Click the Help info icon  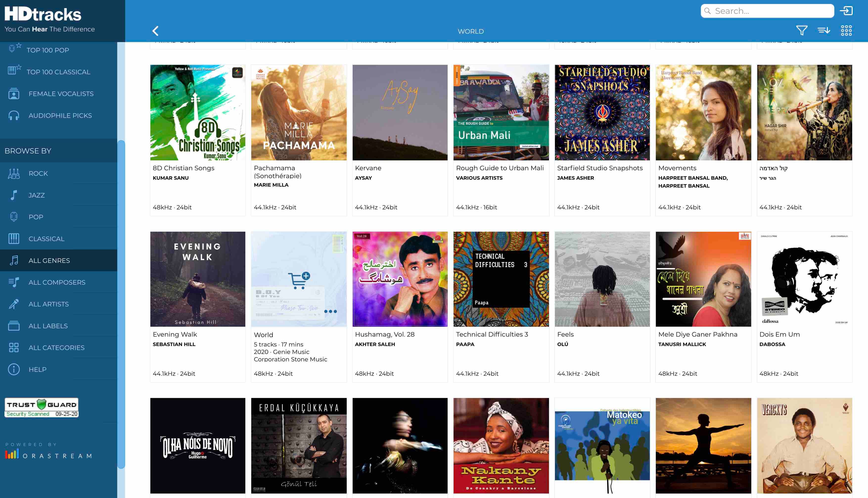(x=14, y=369)
